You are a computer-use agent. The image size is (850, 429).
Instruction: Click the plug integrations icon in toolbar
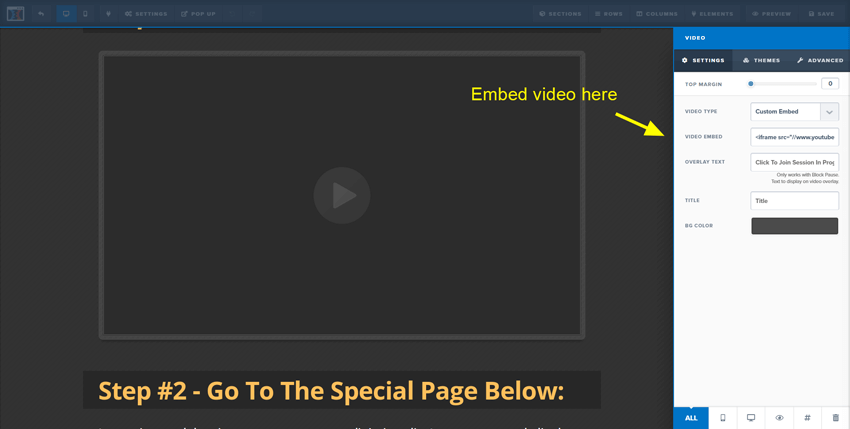[x=108, y=14]
